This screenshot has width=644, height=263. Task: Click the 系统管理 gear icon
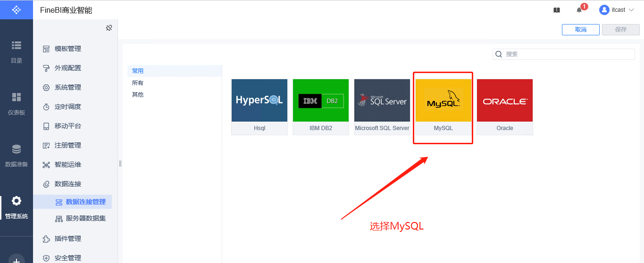tap(46, 87)
